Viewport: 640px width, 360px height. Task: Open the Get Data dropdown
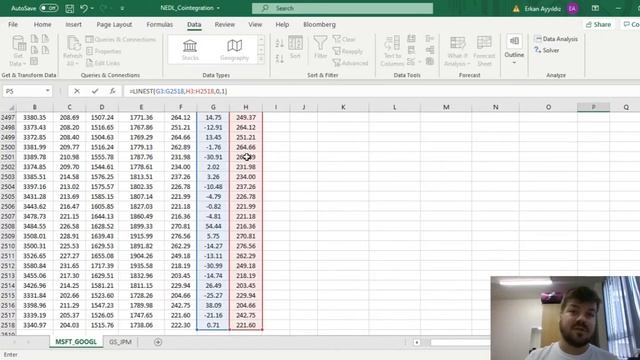(x=18, y=51)
